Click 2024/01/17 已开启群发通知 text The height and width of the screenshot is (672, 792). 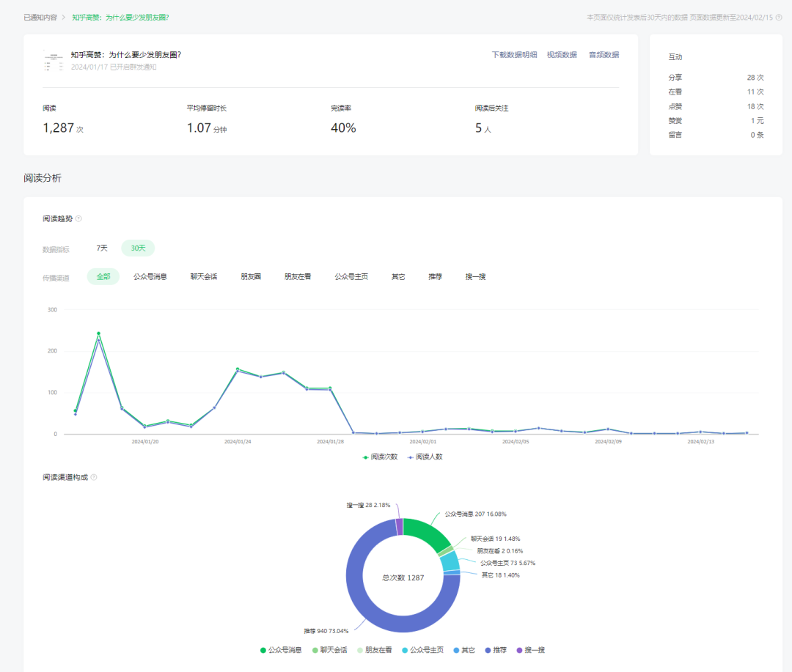pyautogui.click(x=114, y=67)
